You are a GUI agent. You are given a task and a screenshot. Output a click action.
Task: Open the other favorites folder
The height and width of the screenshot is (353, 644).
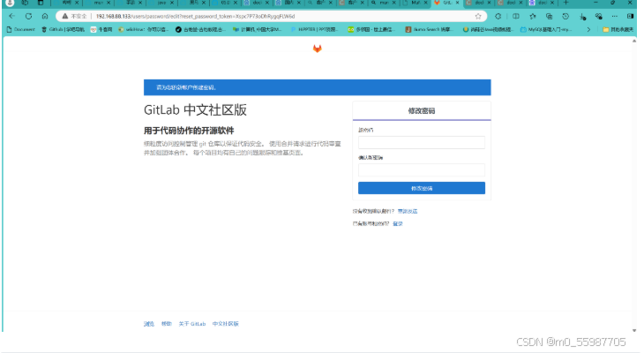coord(618,30)
